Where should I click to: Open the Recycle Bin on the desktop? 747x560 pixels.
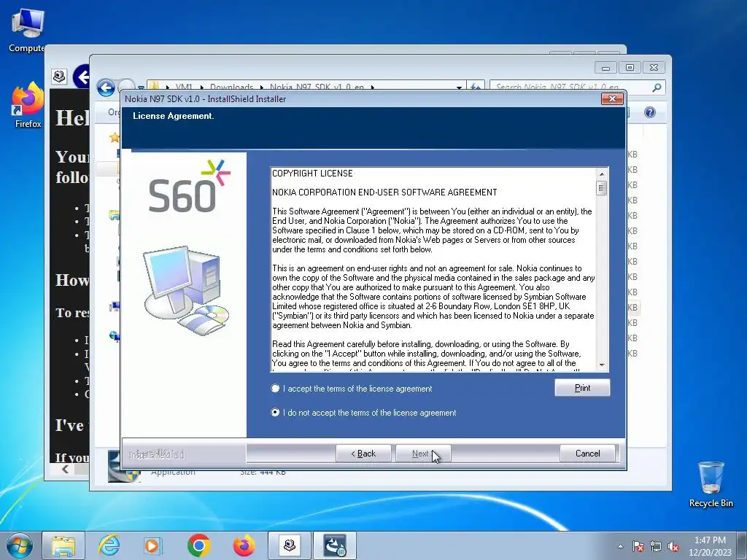tap(711, 484)
